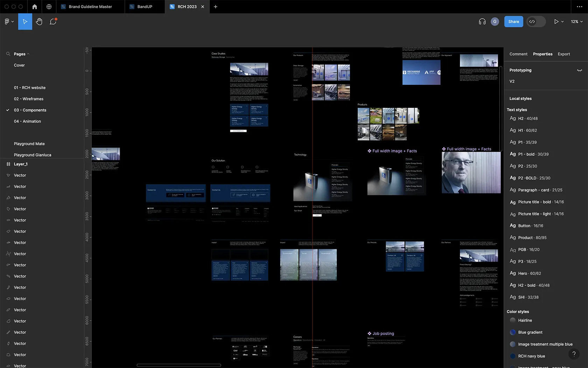Open the Figma main menu dropdown
Screen dimensions: 588x368
coord(9,22)
